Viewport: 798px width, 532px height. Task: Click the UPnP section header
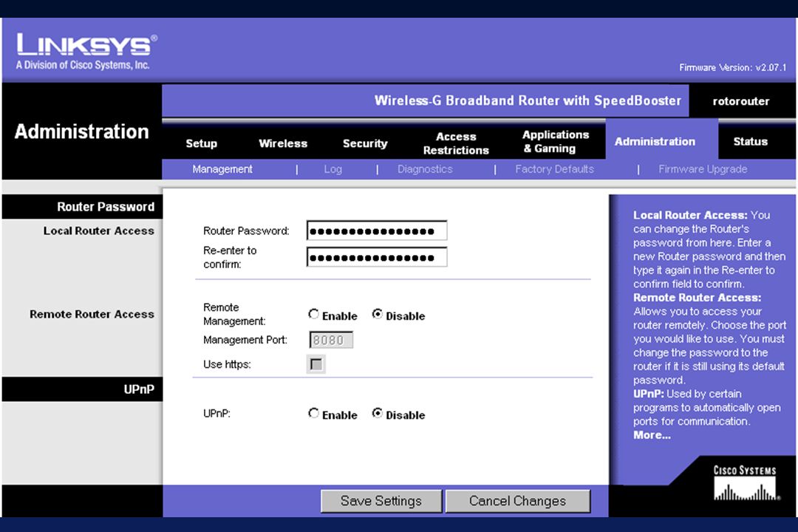(139, 389)
